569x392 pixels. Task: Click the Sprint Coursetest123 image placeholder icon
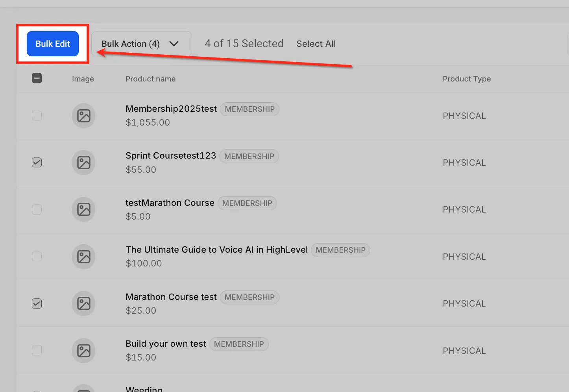83,163
